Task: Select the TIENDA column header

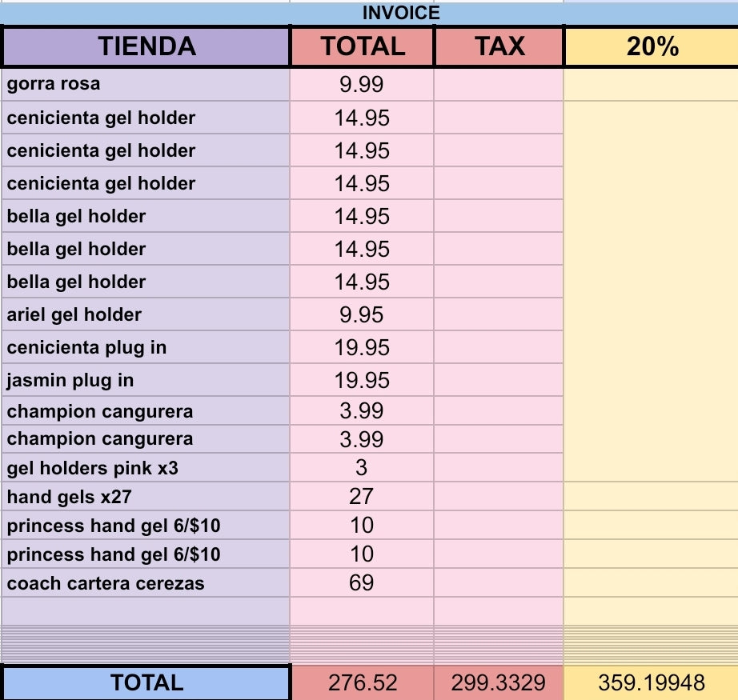Action: [x=146, y=46]
